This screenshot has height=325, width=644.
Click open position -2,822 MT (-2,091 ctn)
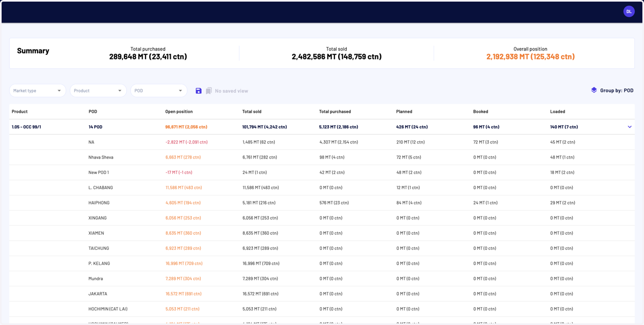click(186, 142)
